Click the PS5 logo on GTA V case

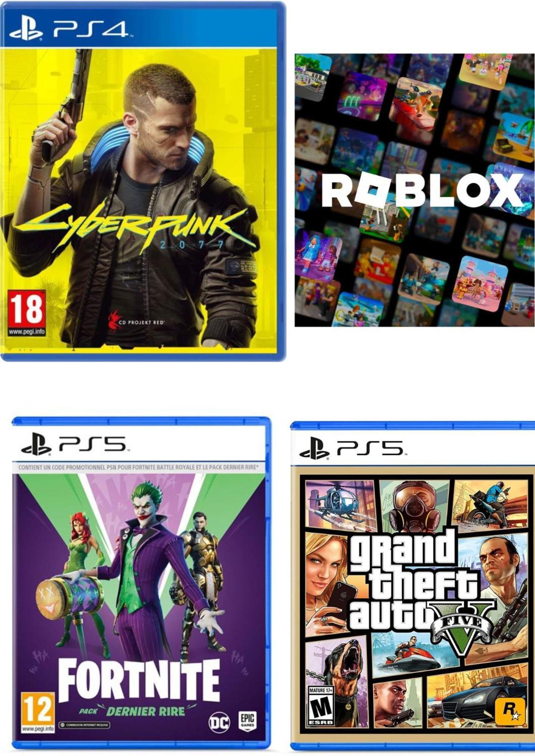coord(352,448)
